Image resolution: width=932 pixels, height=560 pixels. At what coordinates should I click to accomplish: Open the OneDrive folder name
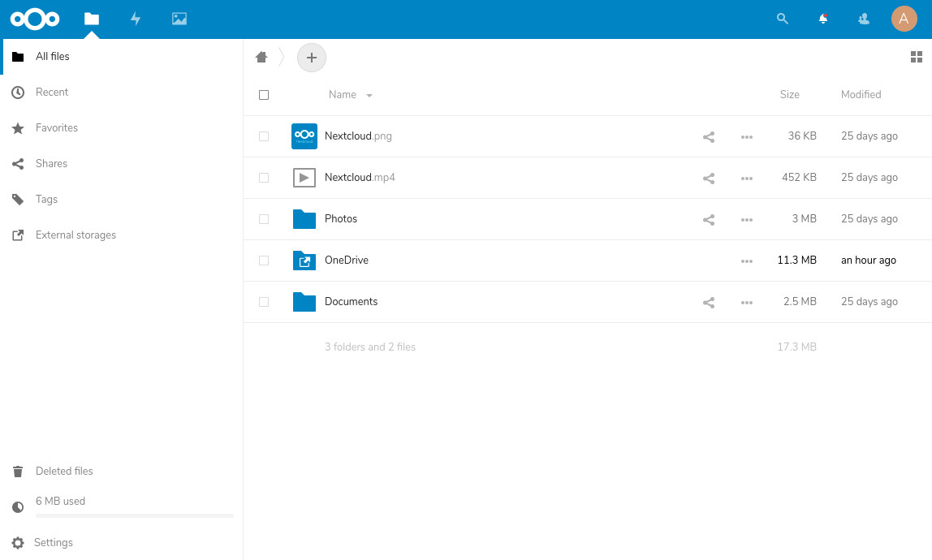pos(347,261)
